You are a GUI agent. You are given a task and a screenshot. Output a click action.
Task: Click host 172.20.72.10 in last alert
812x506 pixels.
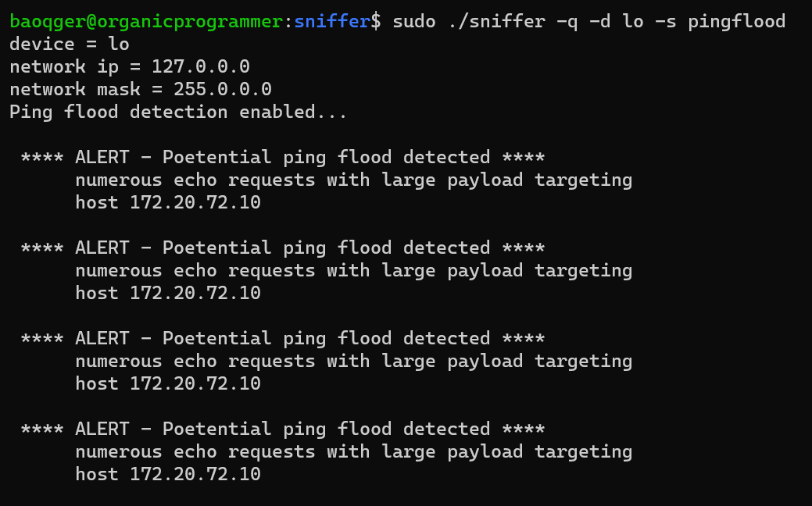(168, 474)
